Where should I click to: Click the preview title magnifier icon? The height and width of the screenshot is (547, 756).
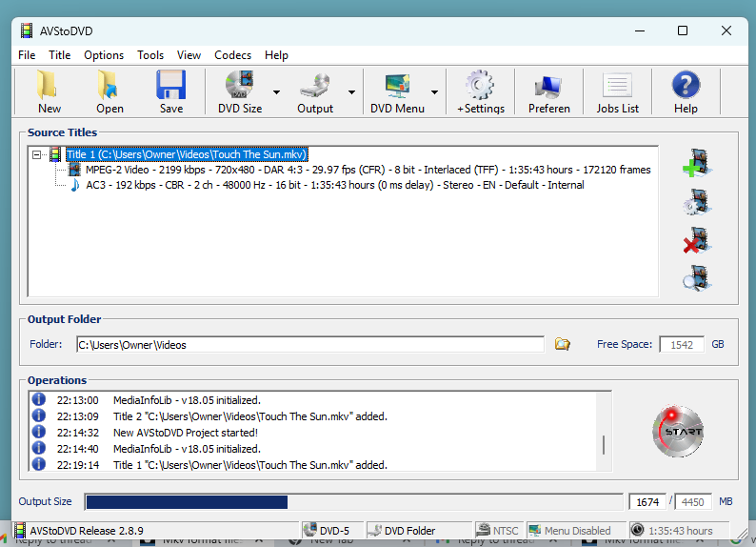[697, 278]
